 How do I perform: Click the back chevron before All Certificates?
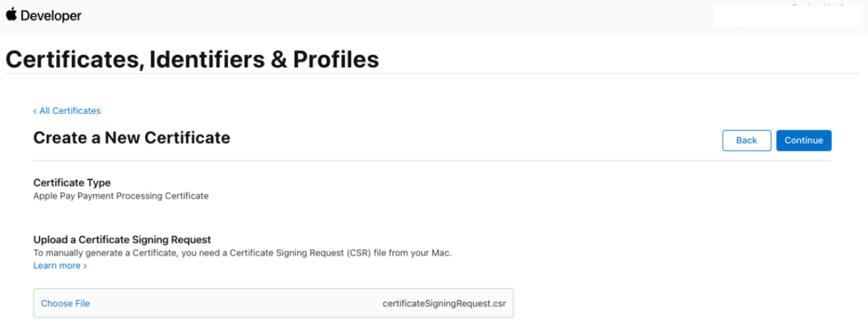click(35, 111)
